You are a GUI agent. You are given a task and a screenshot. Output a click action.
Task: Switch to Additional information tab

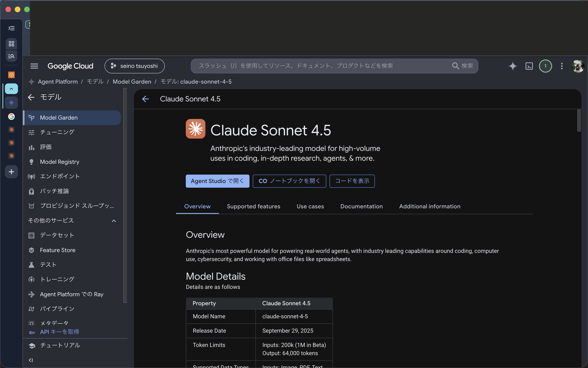[x=430, y=206]
